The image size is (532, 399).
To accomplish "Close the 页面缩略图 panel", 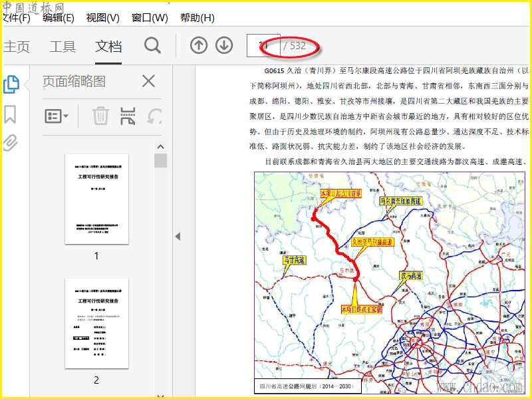I will coord(148,81).
